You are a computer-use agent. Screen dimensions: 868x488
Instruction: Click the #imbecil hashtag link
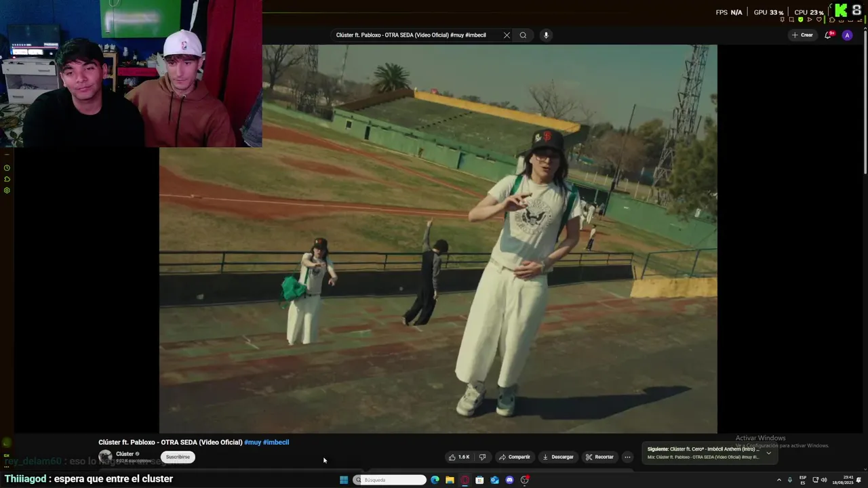coord(276,442)
